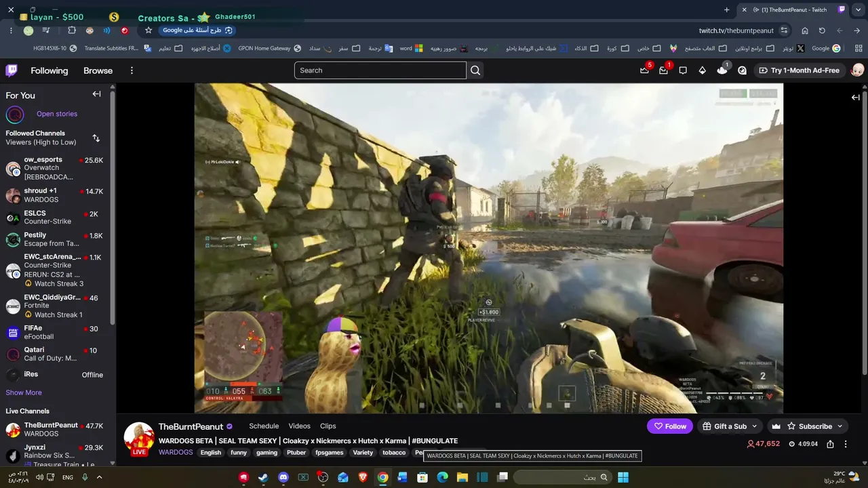Open notifications inbox with badge

[x=663, y=70]
